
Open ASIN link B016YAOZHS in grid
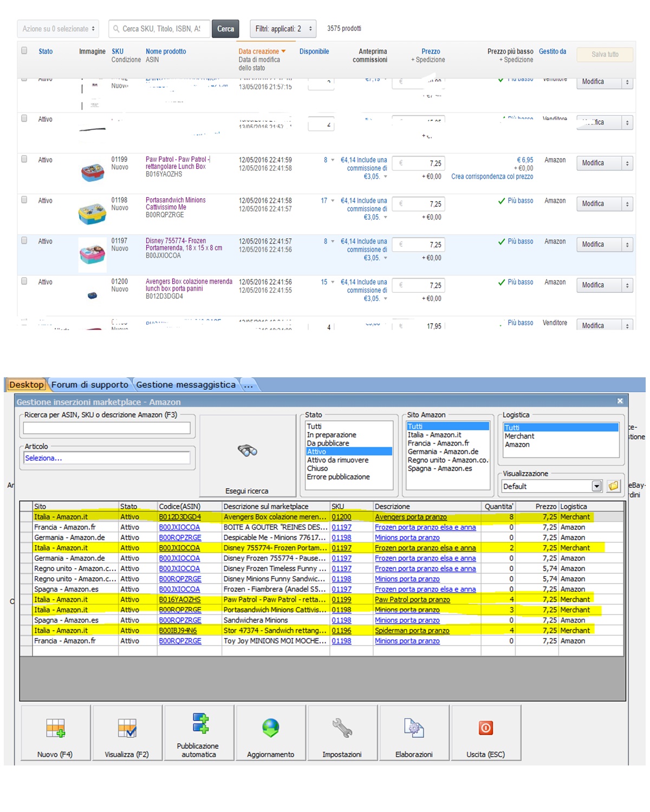pos(180,599)
